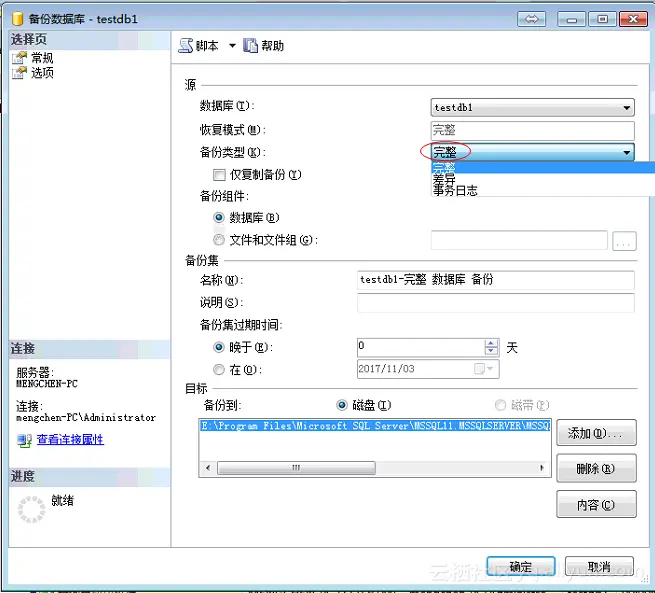Click the Script (脚本) toolbar icon
Image resolution: width=655 pixels, height=593 pixels.
pyautogui.click(x=185, y=46)
